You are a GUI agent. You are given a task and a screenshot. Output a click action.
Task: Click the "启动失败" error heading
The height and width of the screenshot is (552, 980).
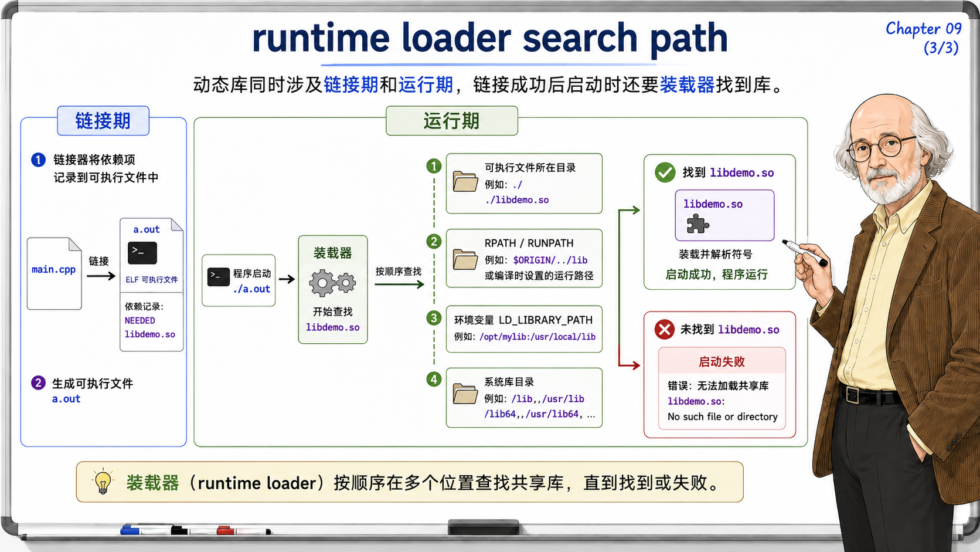(722, 361)
